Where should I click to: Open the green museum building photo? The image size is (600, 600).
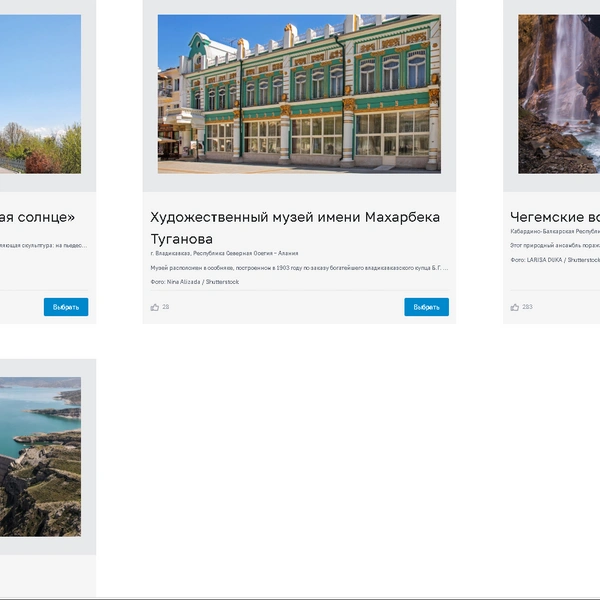click(x=299, y=94)
